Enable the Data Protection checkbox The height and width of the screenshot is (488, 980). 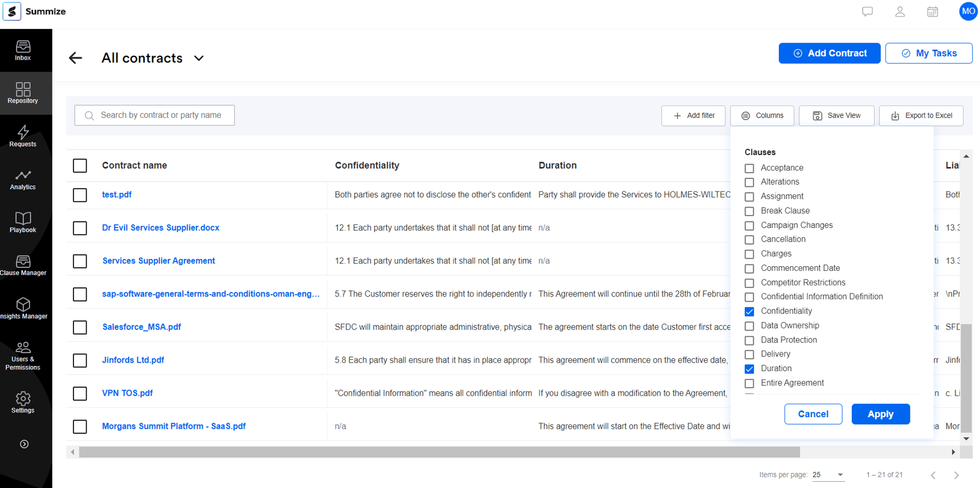pyautogui.click(x=749, y=340)
